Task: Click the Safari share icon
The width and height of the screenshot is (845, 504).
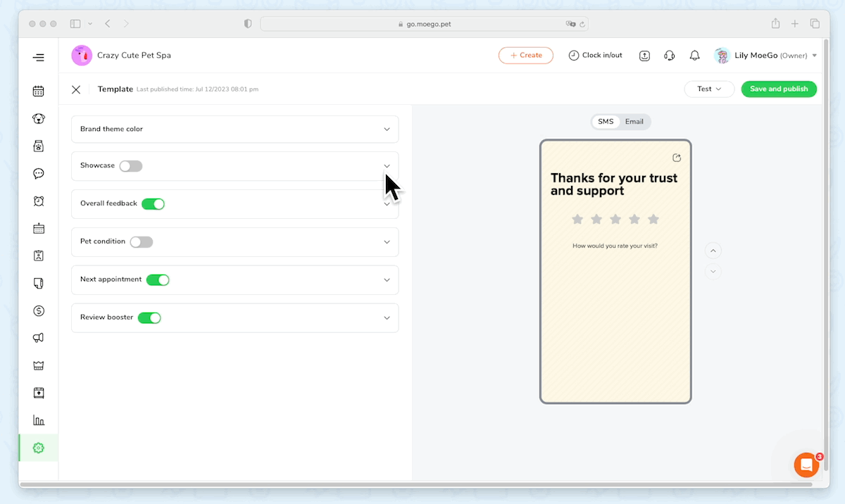Action: point(775,24)
